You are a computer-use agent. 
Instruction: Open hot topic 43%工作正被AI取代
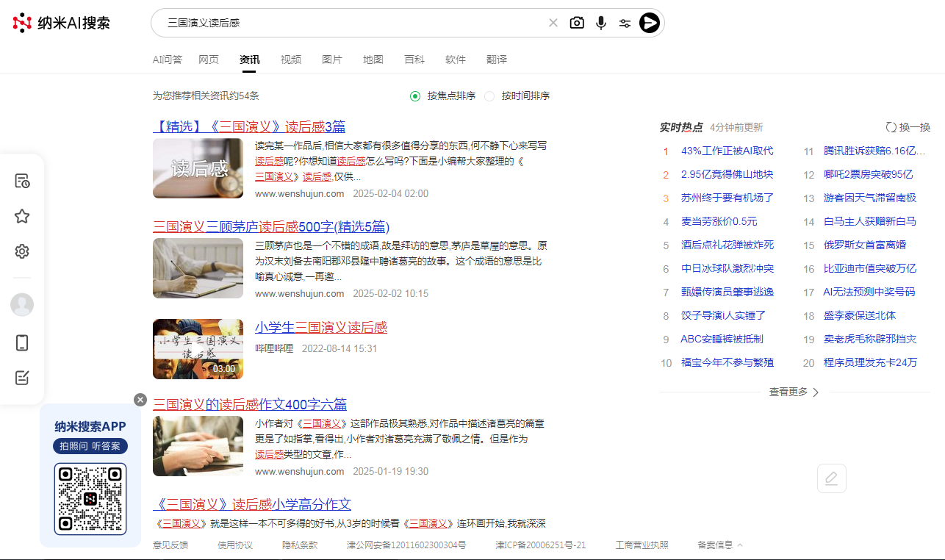pos(727,151)
